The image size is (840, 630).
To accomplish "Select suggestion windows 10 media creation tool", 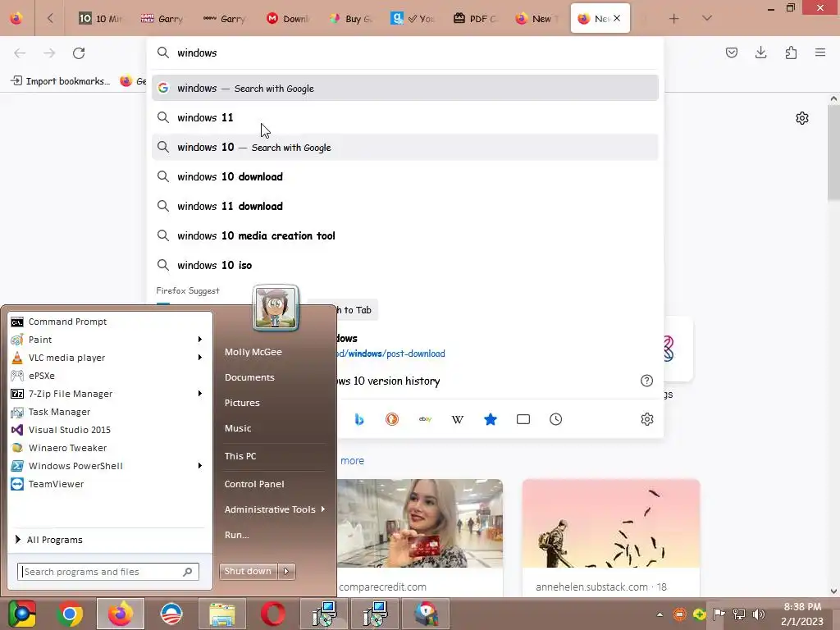I will (x=405, y=235).
